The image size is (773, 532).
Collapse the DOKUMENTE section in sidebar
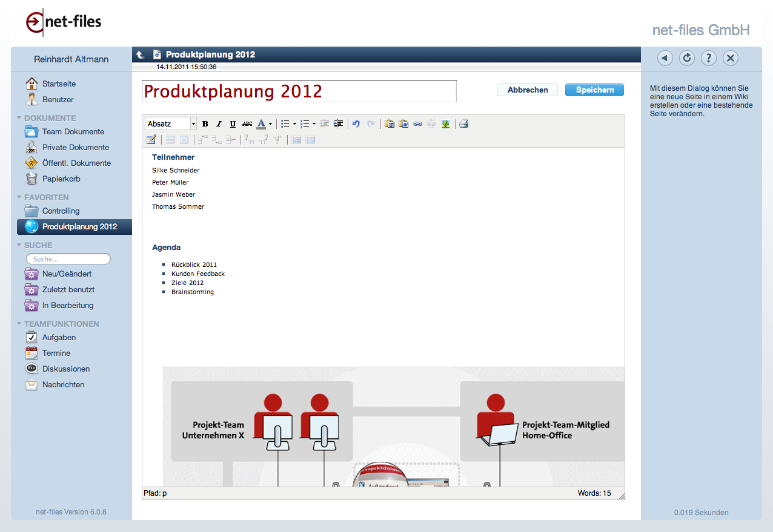point(19,118)
